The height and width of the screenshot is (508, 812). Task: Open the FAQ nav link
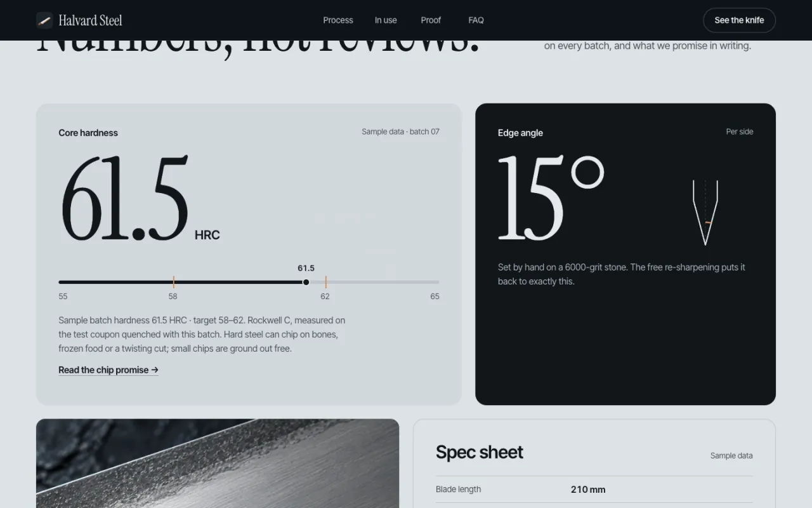(x=476, y=20)
